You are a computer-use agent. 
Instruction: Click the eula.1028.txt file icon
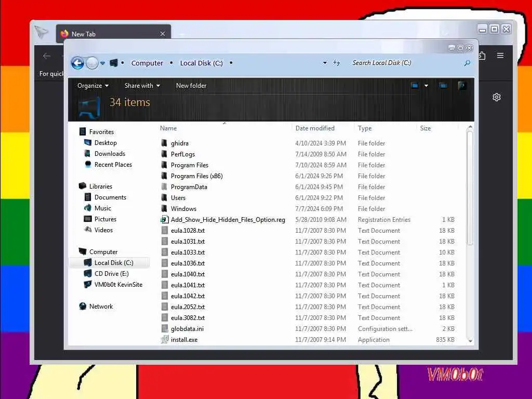pos(165,230)
